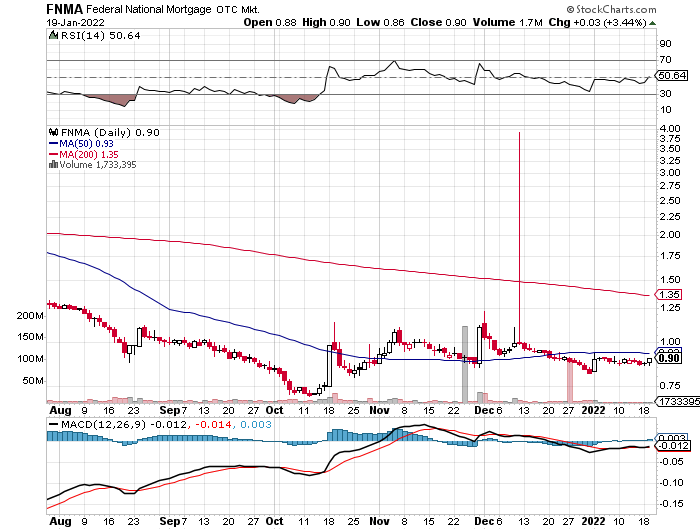The image size is (700, 530).
Task: Click the blue MA(50) line swatch in legend
Action: pyautogui.click(x=53, y=144)
